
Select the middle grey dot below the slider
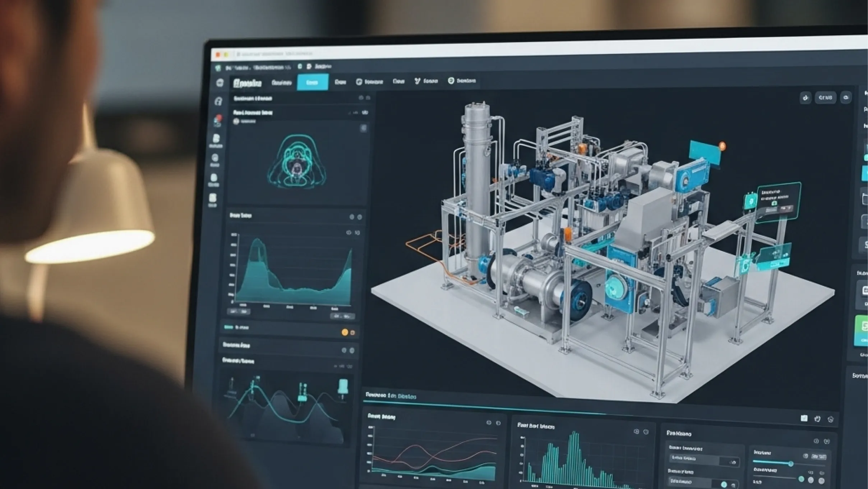coord(811,480)
